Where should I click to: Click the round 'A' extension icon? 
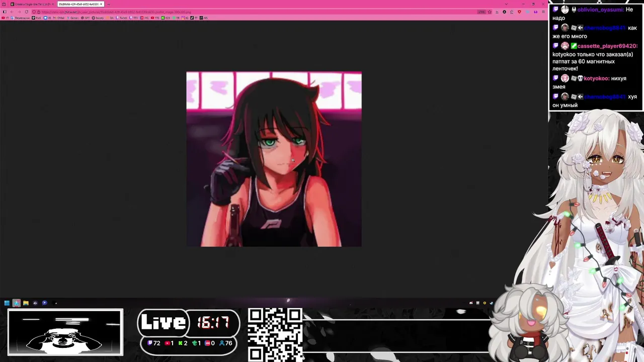[x=504, y=12]
